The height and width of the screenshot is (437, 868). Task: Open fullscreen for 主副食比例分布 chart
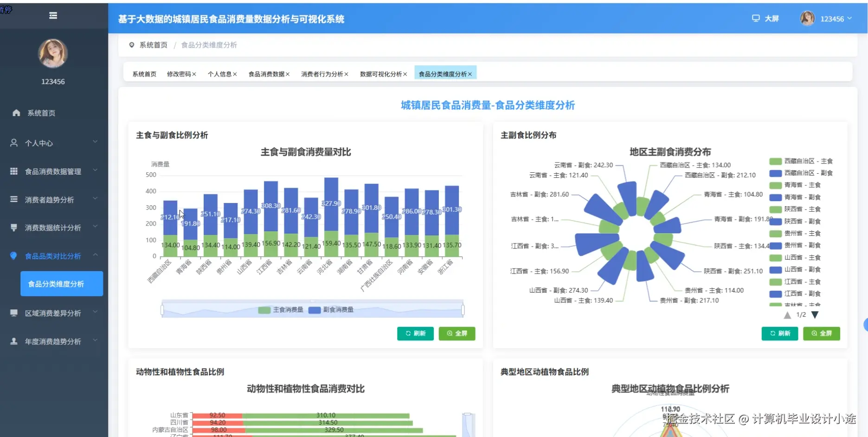click(822, 333)
